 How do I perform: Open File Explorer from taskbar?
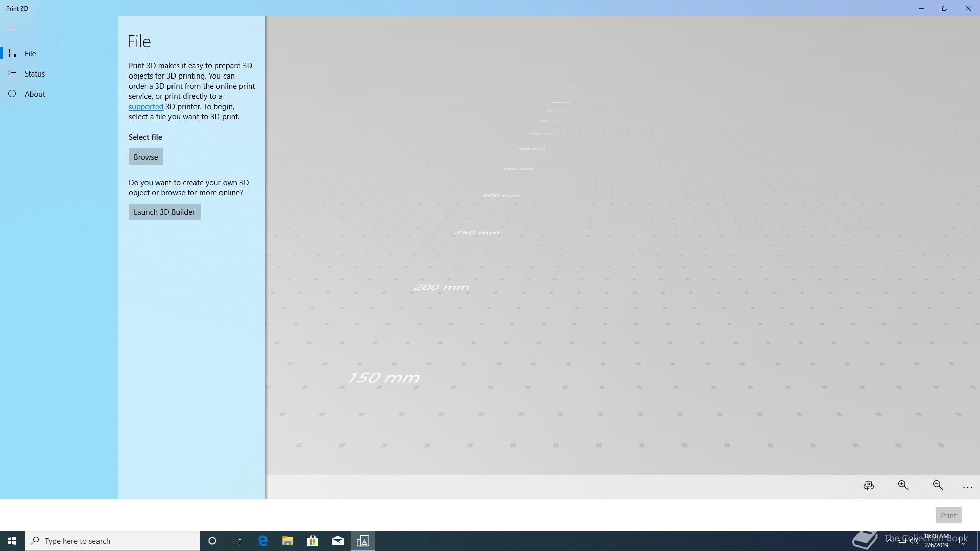click(x=288, y=541)
